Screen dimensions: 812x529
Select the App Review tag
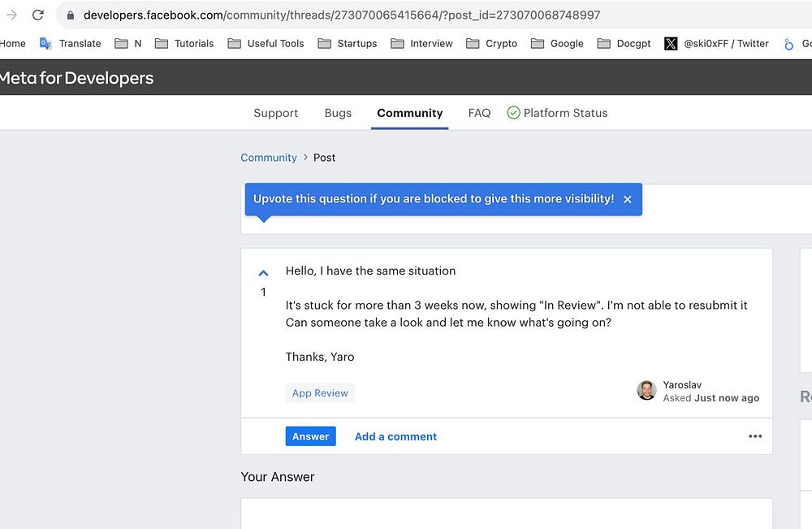pos(320,393)
